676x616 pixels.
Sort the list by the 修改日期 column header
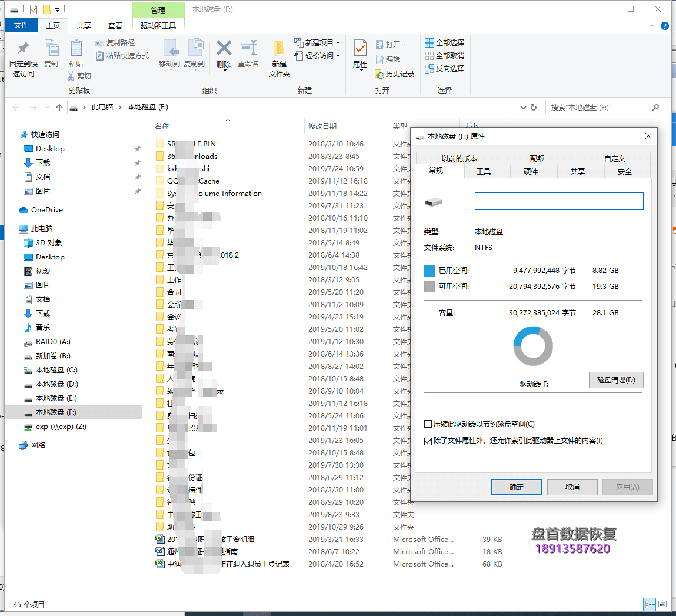322,126
